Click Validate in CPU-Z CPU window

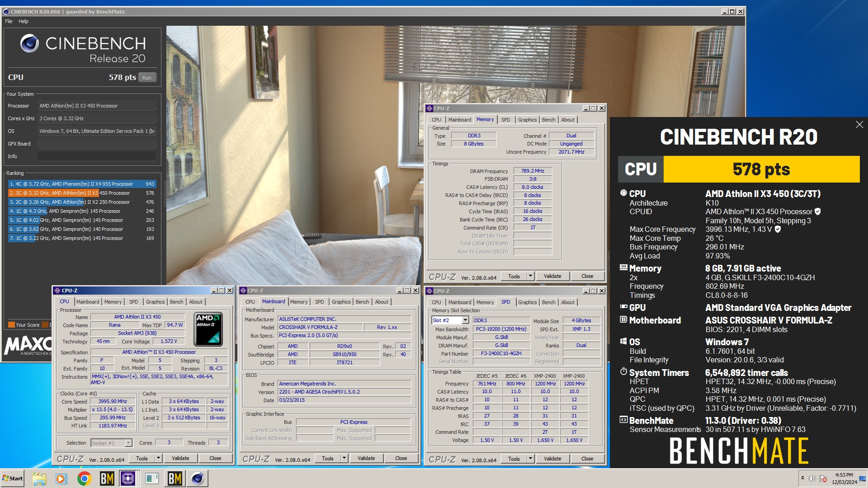click(x=180, y=458)
